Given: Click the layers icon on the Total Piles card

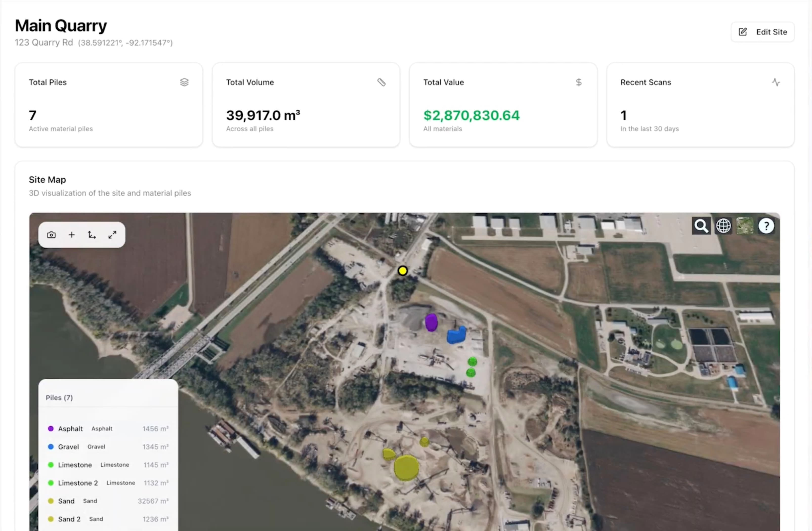Looking at the screenshot, I should [185, 82].
